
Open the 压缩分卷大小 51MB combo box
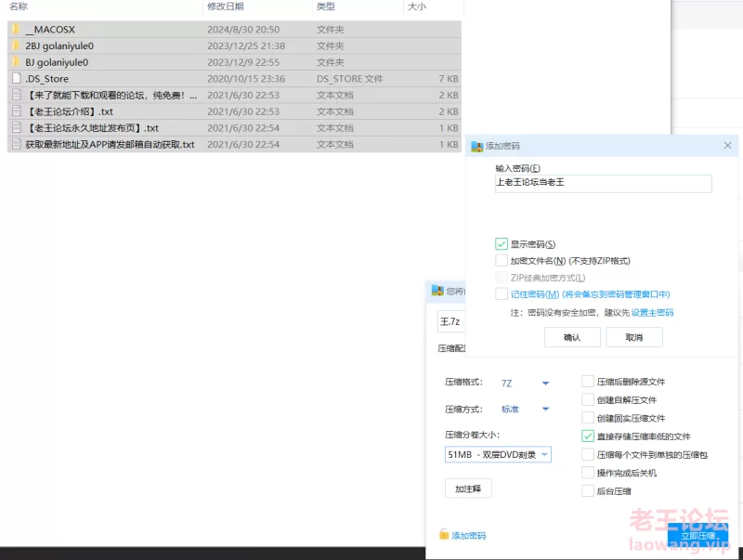498,455
